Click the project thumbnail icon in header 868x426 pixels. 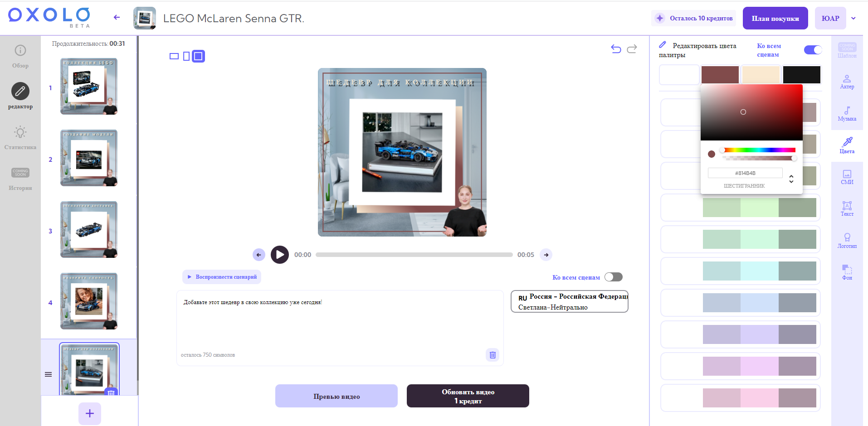145,18
